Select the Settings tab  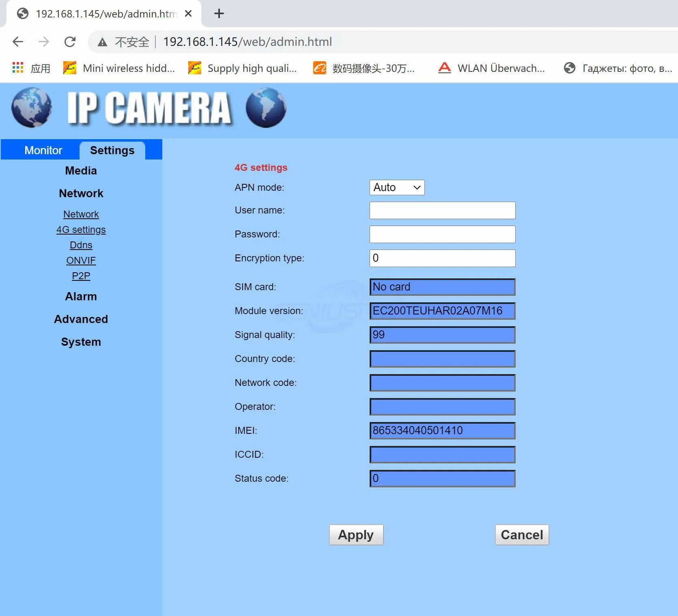112,151
